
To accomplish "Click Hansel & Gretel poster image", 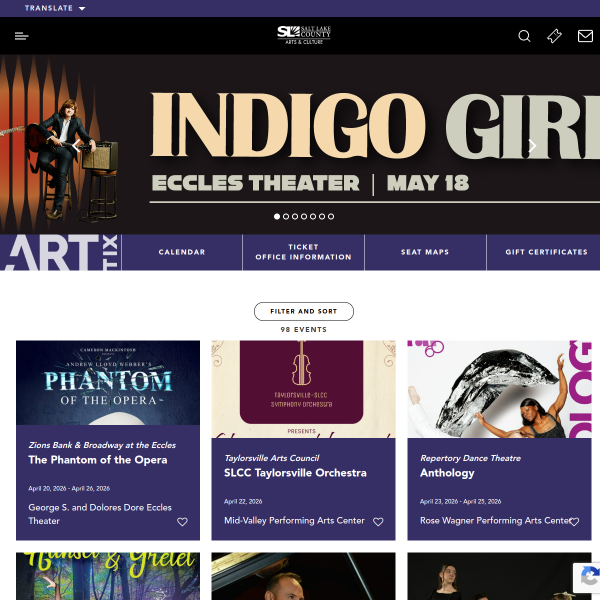I will tap(108, 576).
